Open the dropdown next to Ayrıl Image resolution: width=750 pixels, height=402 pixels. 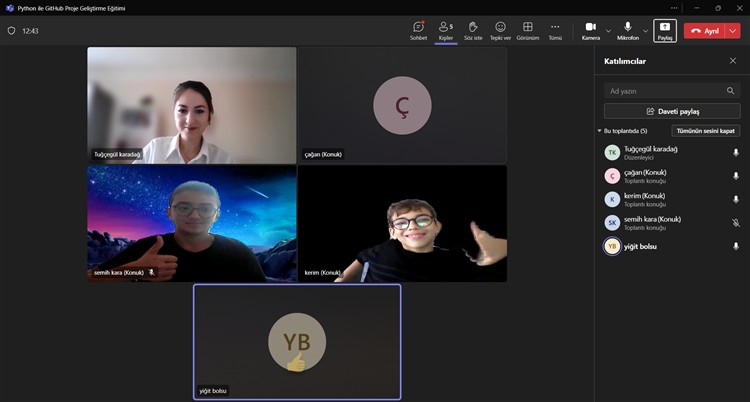[x=733, y=31]
